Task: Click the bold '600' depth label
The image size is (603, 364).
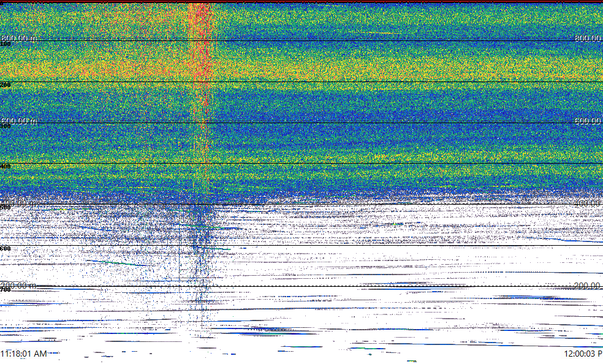Action: [x=6, y=249]
